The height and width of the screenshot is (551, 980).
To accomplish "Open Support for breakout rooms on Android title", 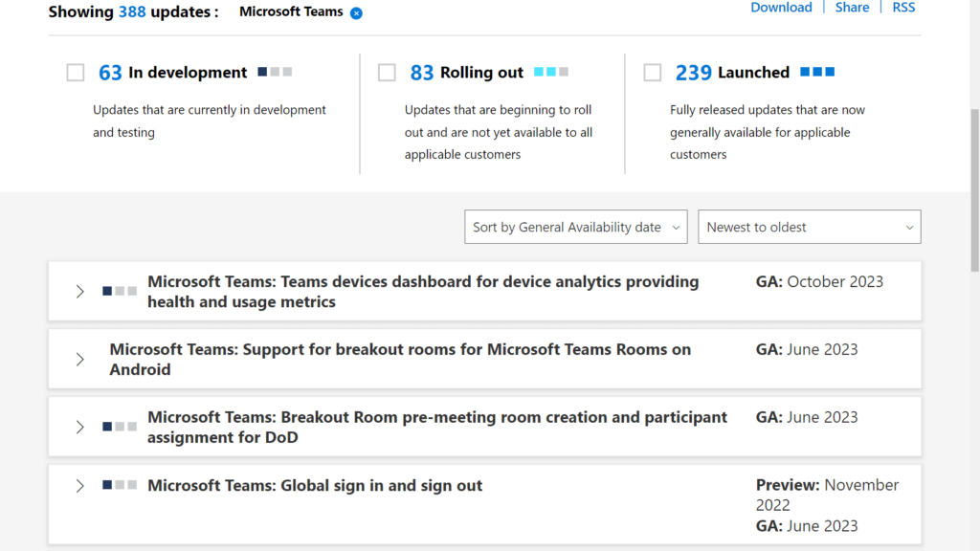I will click(x=400, y=360).
